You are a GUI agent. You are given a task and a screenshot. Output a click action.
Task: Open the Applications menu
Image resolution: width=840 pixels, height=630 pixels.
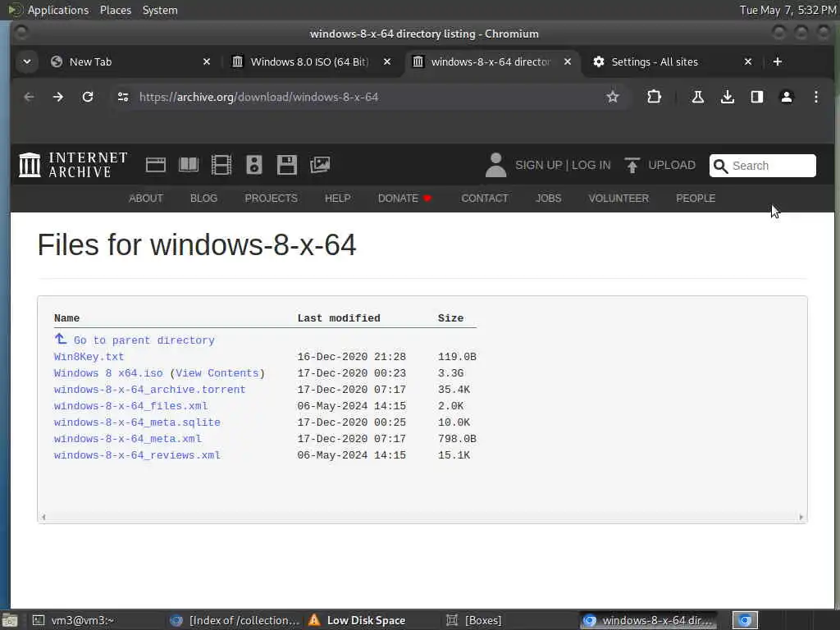click(x=58, y=10)
